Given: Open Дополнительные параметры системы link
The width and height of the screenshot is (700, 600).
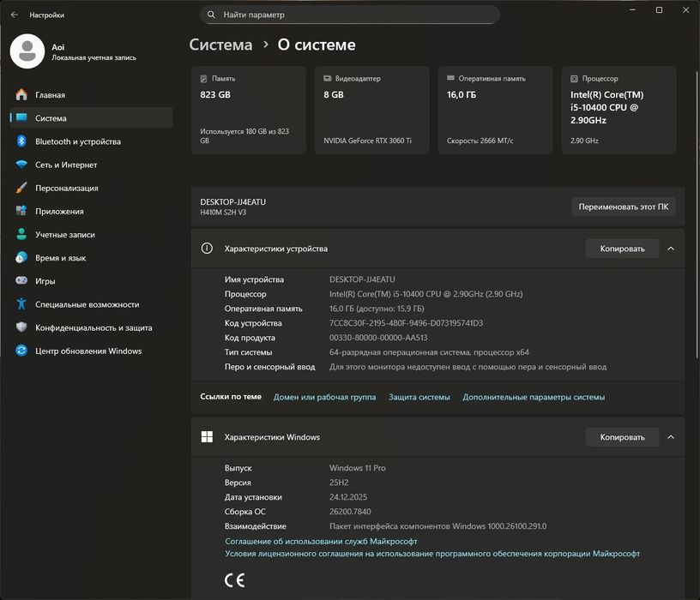Looking at the screenshot, I should [534, 397].
